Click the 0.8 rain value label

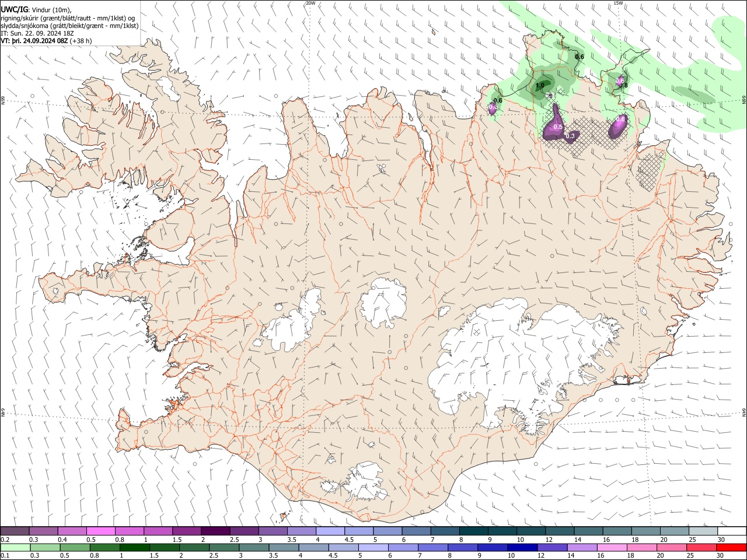click(x=623, y=86)
